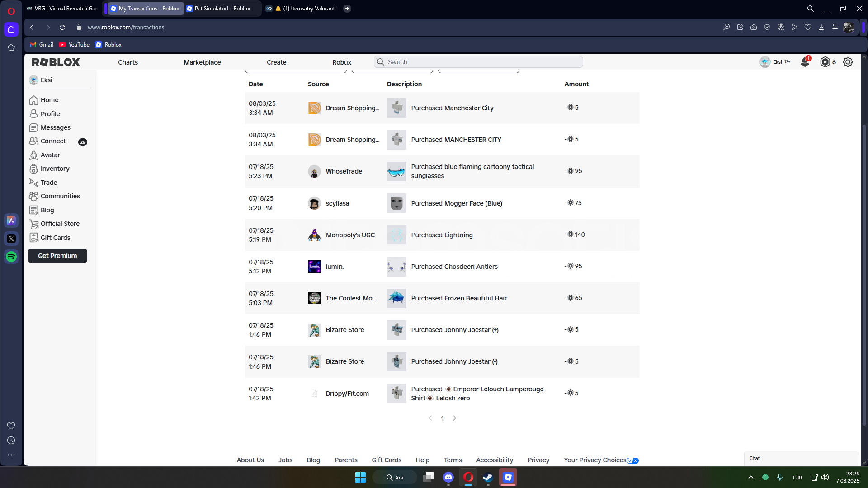The image size is (868, 488).
Task: Open the Jobs footer link
Action: [285, 460]
